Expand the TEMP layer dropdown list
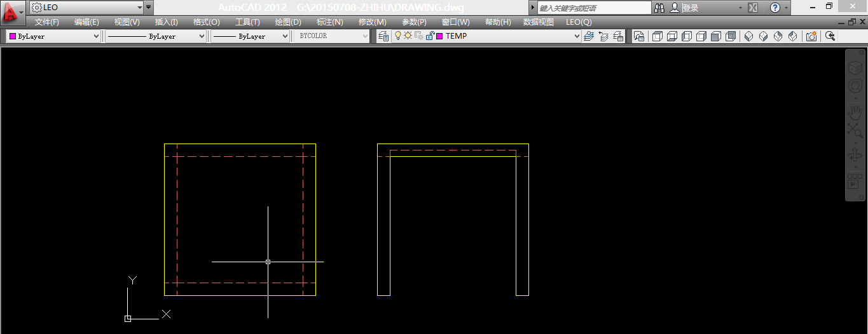This screenshot has height=334, width=868. click(x=577, y=36)
